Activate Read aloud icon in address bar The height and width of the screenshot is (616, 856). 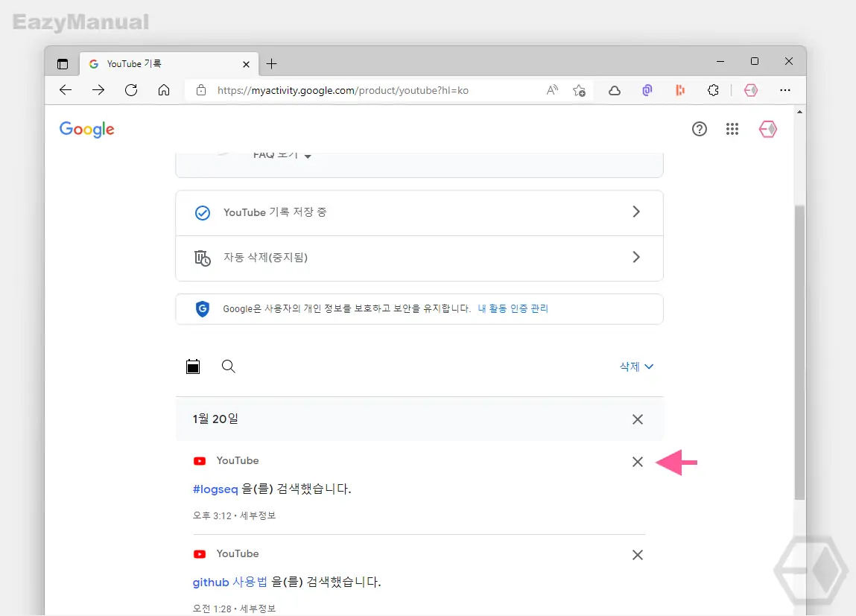552,90
